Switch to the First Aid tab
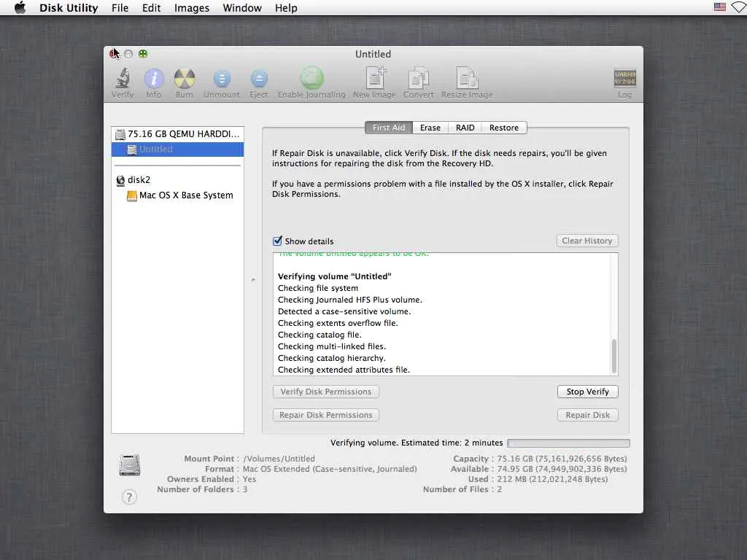This screenshot has width=747, height=560. coord(389,128)
